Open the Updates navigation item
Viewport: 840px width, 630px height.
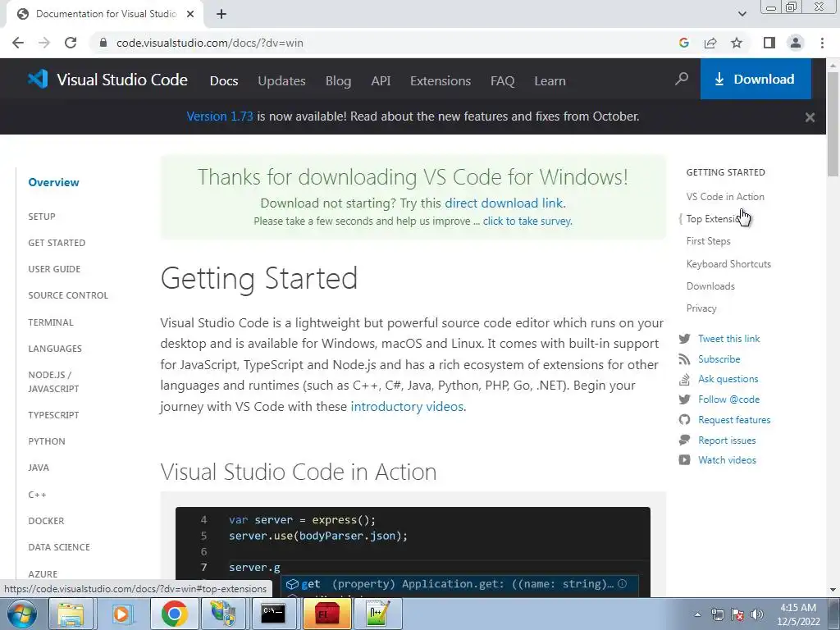coord(282,81)
